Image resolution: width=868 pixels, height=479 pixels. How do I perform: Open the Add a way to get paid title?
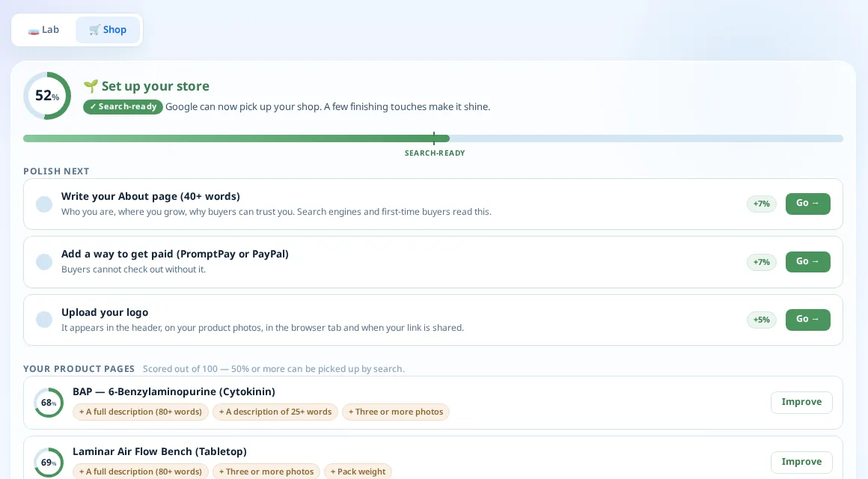175,254
